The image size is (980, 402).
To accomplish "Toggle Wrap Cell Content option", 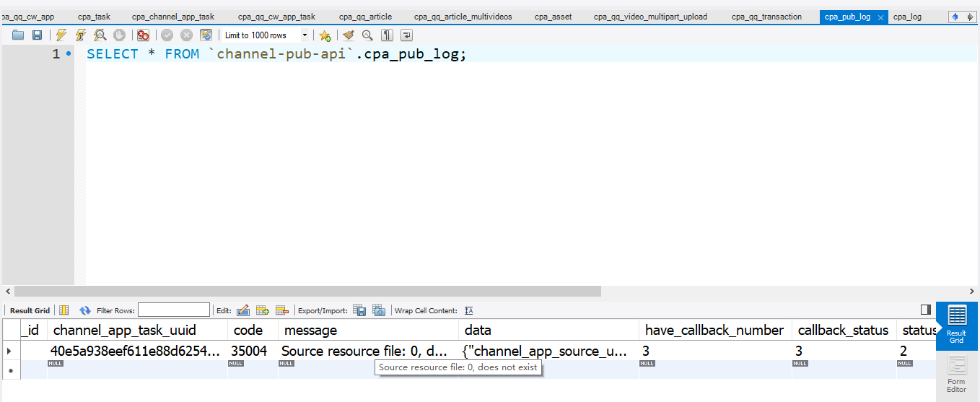I will coord(469,310).
